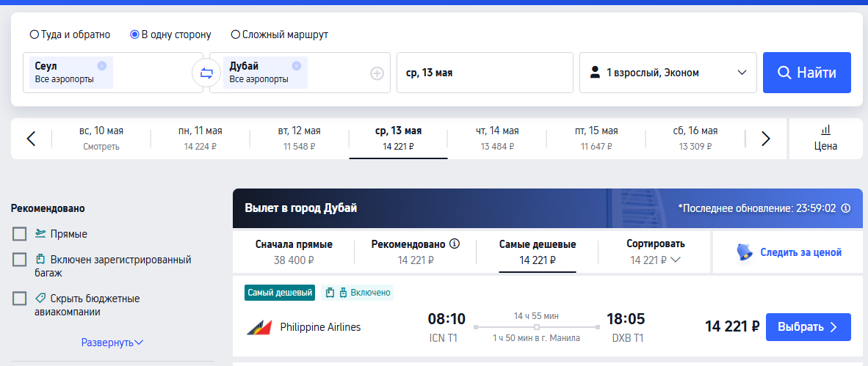Click the Найти search button
Screen dimensions: 868x366
pos(807,73)
